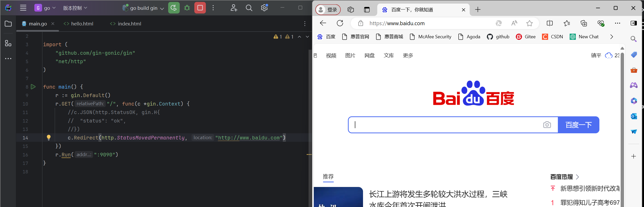Open the CSDN bookmark
644x207 pixels.
tap(552, 37)
